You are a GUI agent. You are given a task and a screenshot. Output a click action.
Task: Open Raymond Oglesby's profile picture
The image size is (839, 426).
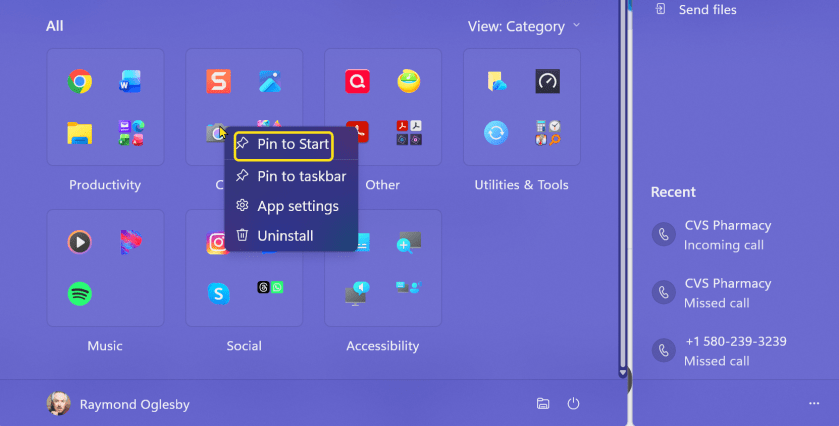click(x=58, y=404)
